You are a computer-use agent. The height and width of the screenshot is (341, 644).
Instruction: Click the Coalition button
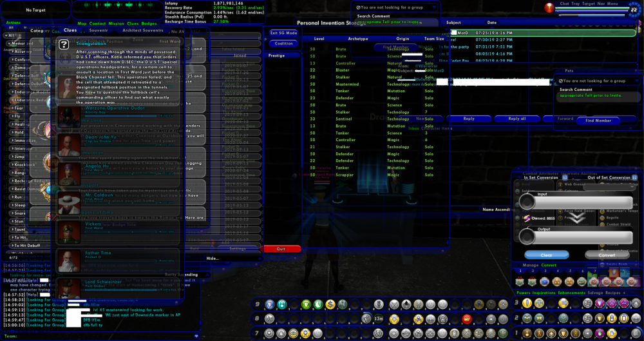point(283,43)
